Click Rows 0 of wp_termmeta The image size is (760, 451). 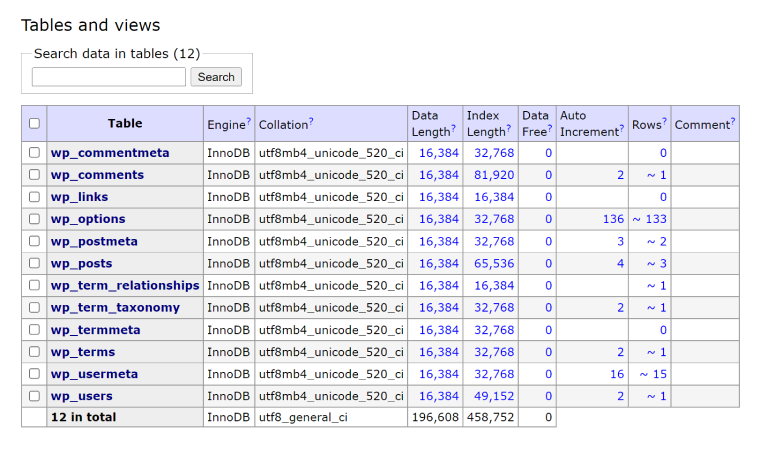(663, 330)
